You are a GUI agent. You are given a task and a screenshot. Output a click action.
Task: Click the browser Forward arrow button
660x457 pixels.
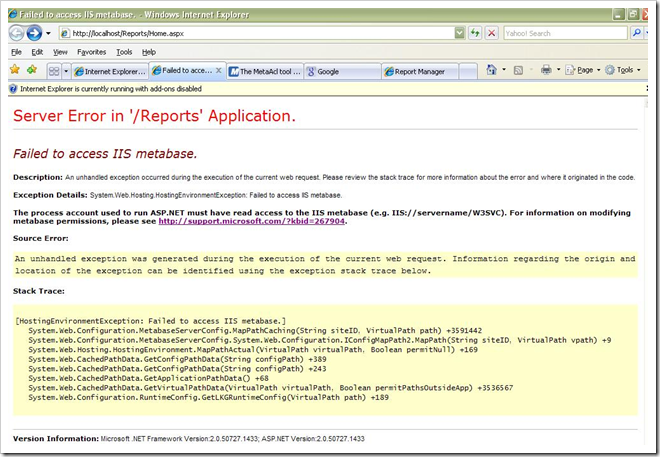pos(35,33)
